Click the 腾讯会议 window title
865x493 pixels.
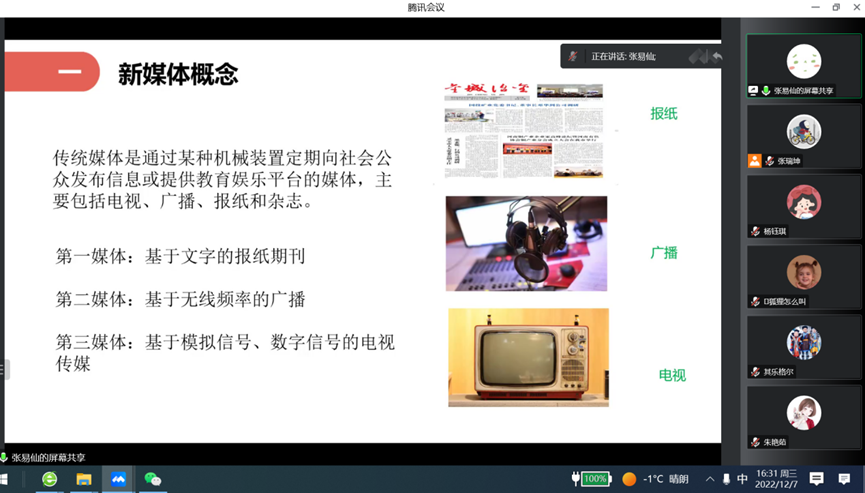(x=426, y=7)
